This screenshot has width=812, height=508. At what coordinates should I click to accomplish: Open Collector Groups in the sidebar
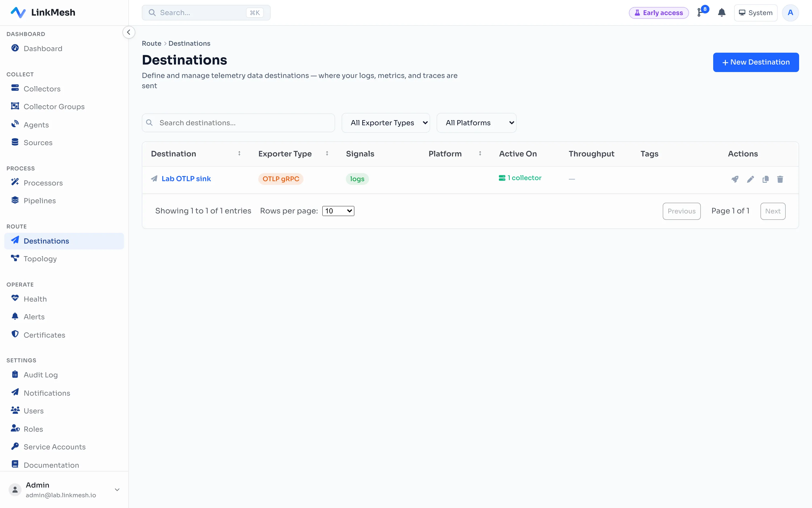64,106
